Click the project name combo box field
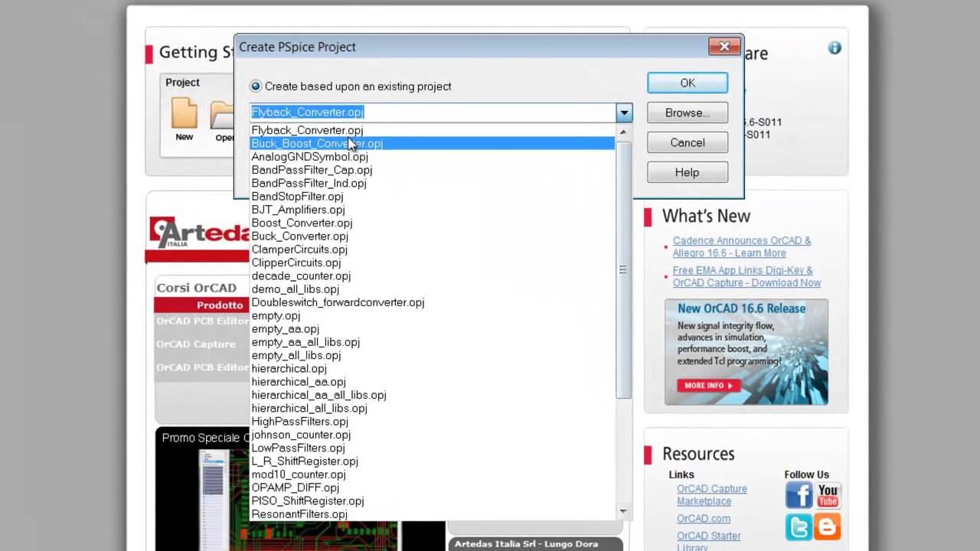The height and width of the screenshot is (551, 980). coord(433,112)
